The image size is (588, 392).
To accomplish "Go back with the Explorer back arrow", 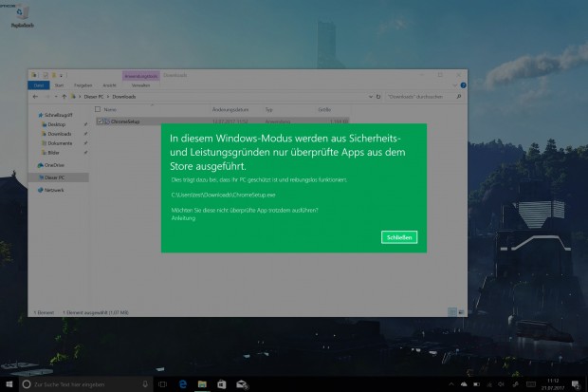I will (x=35, y=97).
